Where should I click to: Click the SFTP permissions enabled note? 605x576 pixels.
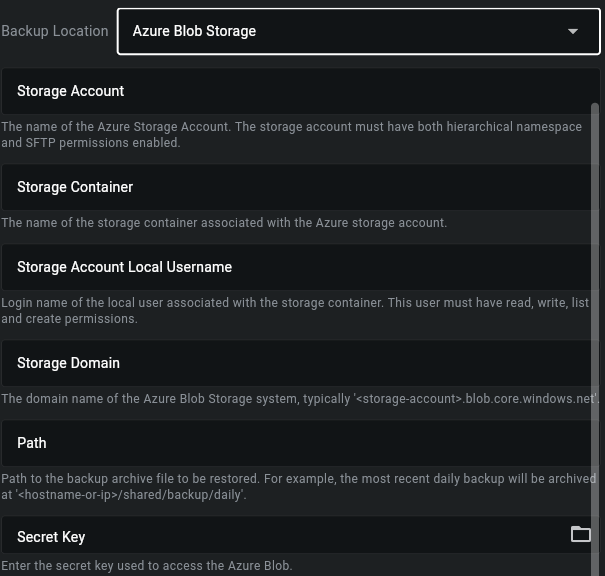[91, 143]
